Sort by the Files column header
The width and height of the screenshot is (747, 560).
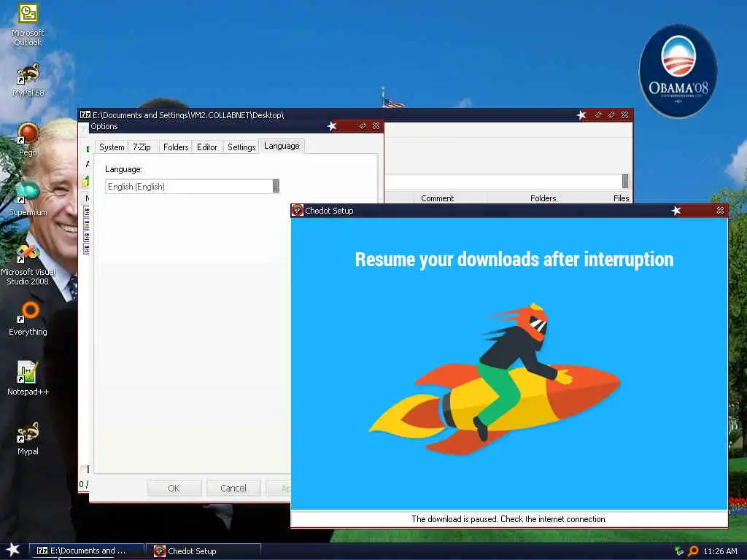(621, 198)
